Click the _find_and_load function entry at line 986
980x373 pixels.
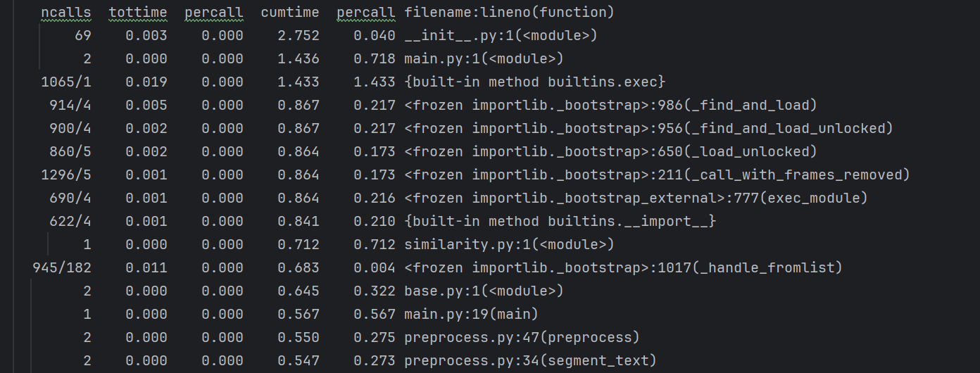[x=610, y=106]
